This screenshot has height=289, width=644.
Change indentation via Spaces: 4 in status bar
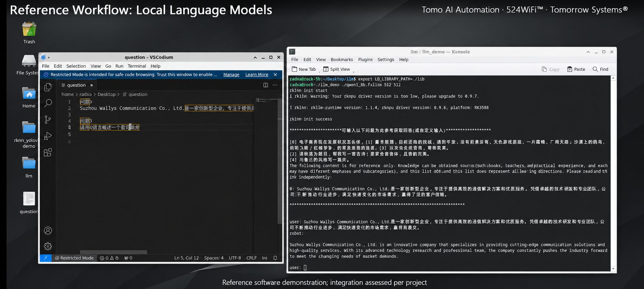pos(214,258)
